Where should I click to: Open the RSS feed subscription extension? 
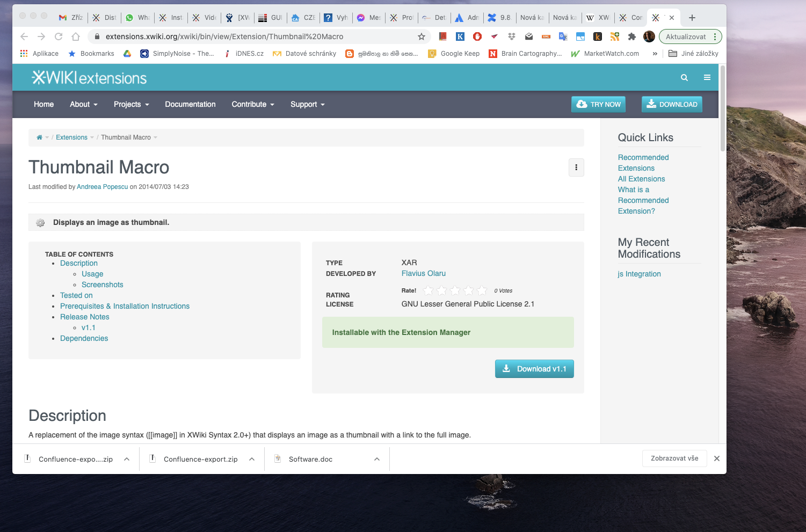coord(615,37)
